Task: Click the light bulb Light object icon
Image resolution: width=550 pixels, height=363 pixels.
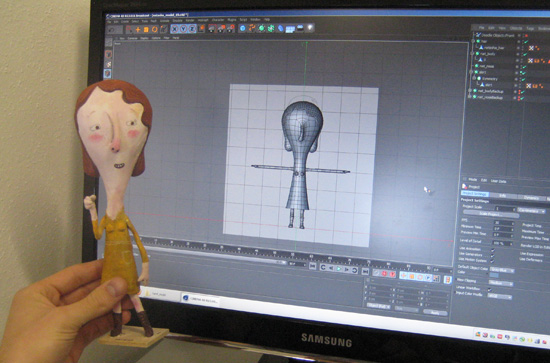Action: click(310, 28)
